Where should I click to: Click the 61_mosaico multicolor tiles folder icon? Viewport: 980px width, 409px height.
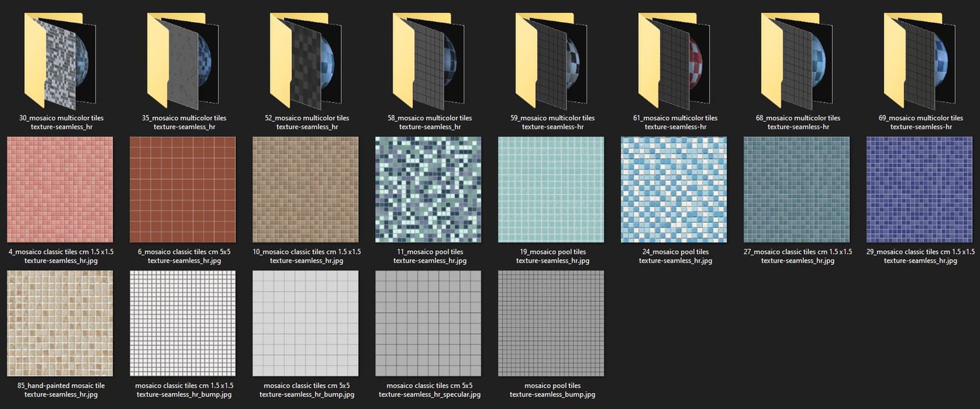[675, 60]
